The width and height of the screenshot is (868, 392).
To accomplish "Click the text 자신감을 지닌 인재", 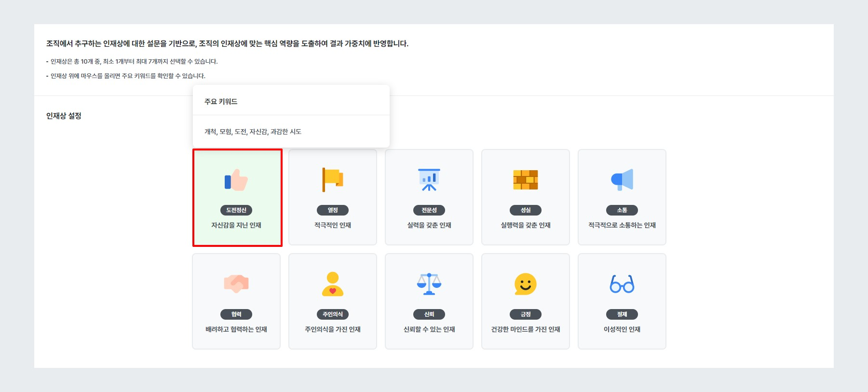I will click(x=236, y=225).
